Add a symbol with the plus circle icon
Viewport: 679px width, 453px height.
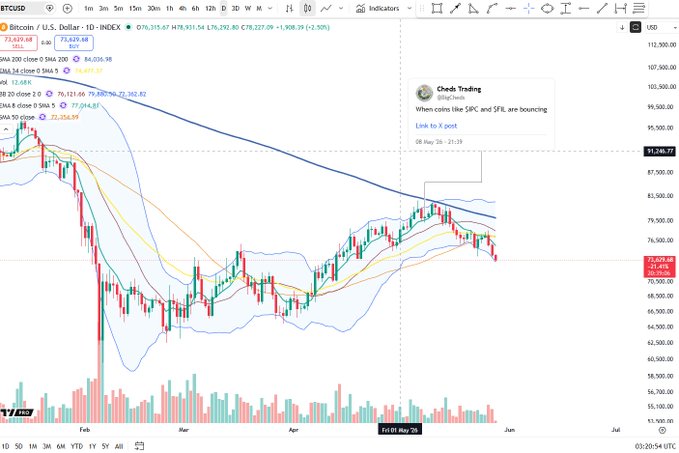pyautogui.click(x=67, y=8)
